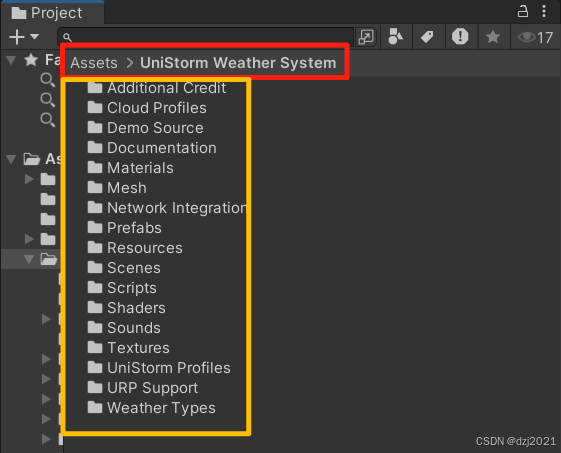Click UniStorm Weather System breadcrumb
This screenshot has width=561, height=453.
coord(238,63)
